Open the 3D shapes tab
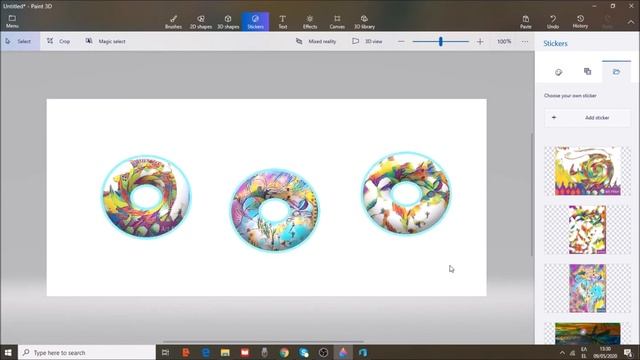This screenshot has height=360, width=640. coord(228,22)
